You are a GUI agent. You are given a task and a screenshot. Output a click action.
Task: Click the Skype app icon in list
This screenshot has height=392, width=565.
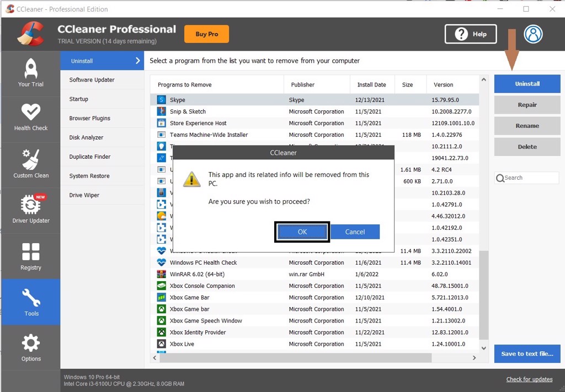[162, 100]
